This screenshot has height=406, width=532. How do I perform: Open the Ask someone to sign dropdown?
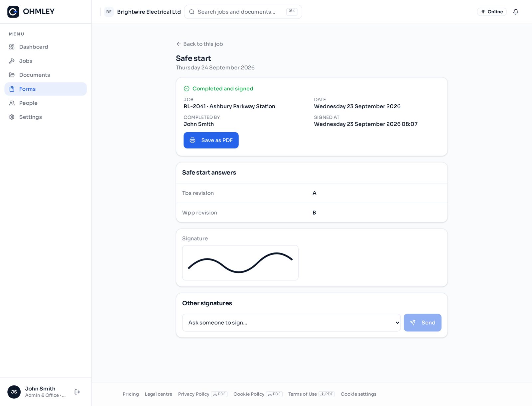[x=291, y=323]
